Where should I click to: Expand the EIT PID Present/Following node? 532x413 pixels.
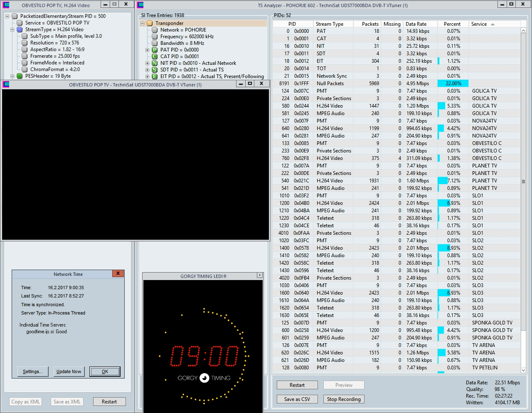[x=147, y=76]
